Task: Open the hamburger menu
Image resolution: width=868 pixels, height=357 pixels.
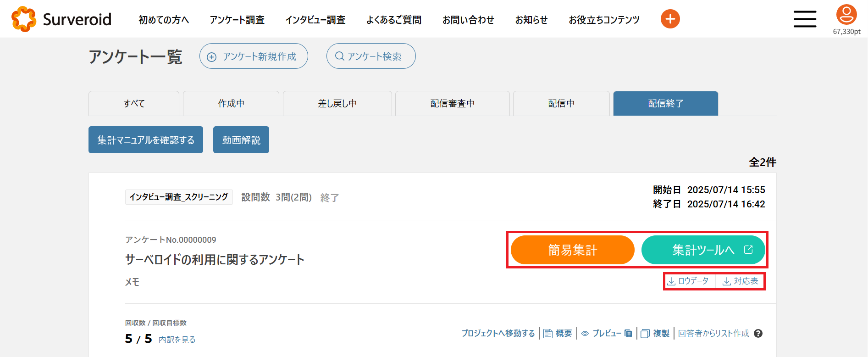Action: coord(805,19)
